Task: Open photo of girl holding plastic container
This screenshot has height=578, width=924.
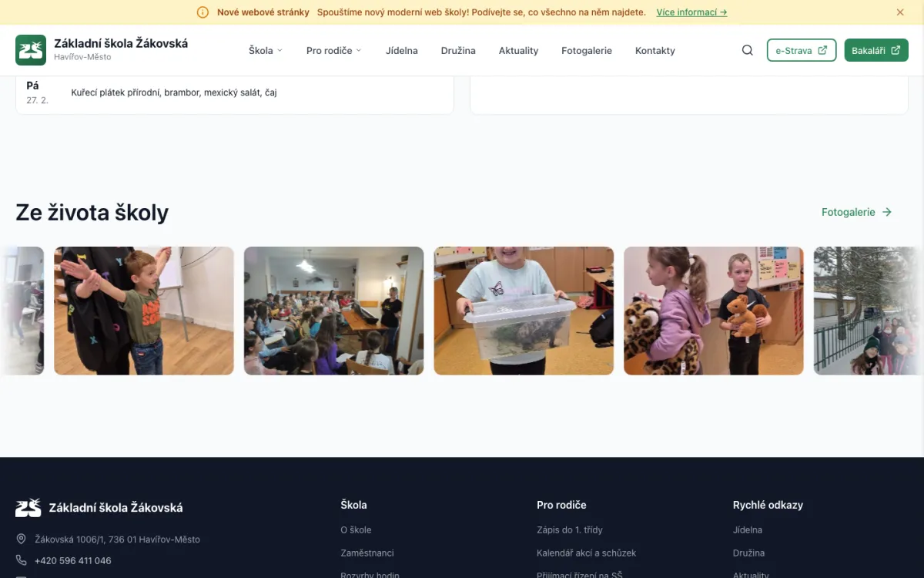Action: 524,311
